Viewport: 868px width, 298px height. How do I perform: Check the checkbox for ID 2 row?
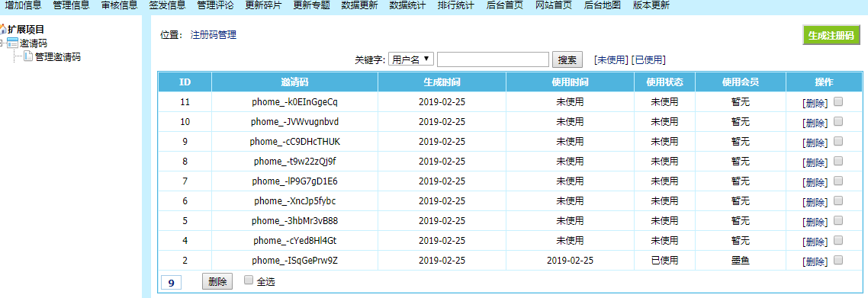[x=838, y=260]
